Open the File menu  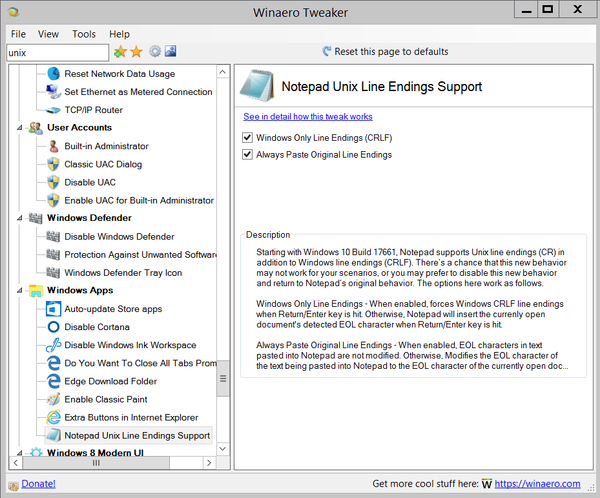click(18, 34)
